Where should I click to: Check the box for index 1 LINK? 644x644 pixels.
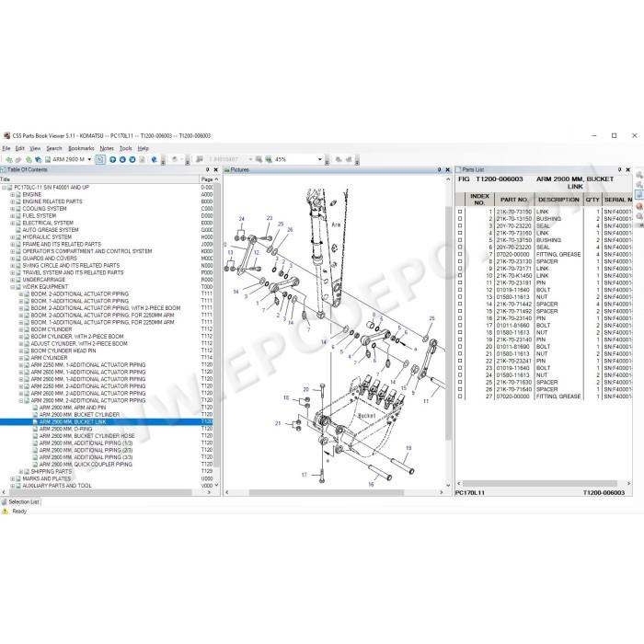point(460,212)
